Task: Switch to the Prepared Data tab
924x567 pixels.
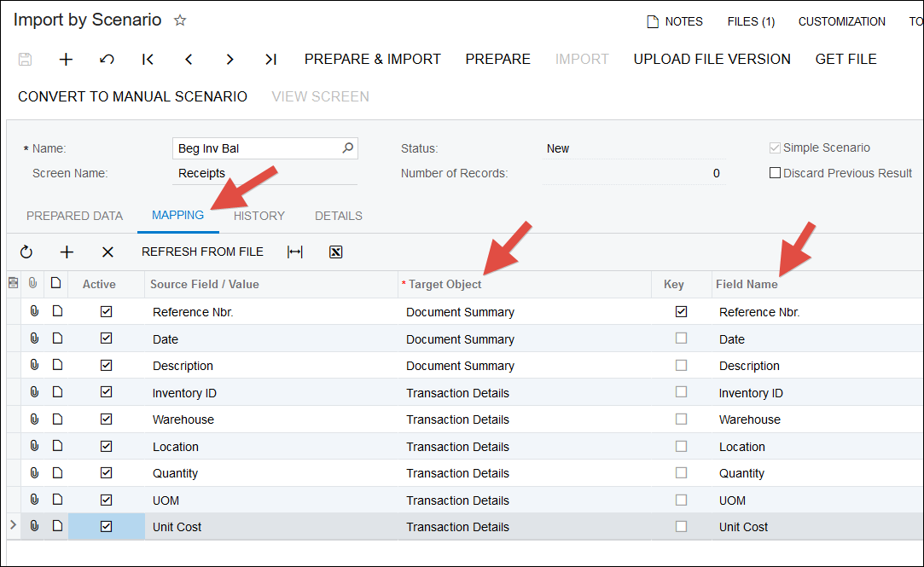Action: [74, 216]
